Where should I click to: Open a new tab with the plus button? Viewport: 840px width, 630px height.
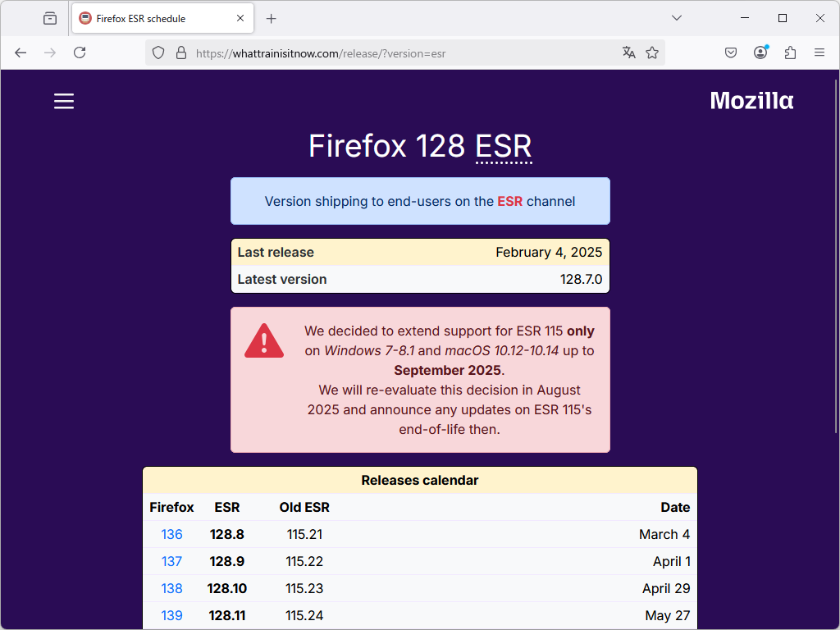pyautogui.click(x=271, y=17)
